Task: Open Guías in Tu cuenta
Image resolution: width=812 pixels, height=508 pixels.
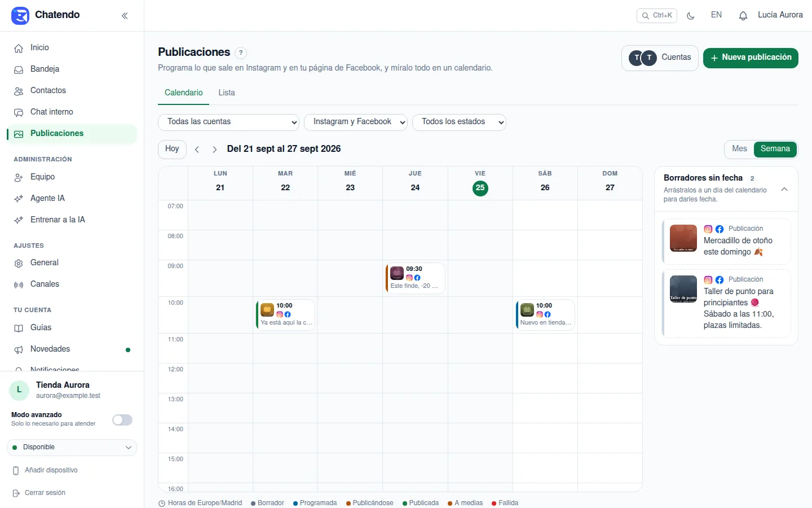Action: [x=72, y=328]
